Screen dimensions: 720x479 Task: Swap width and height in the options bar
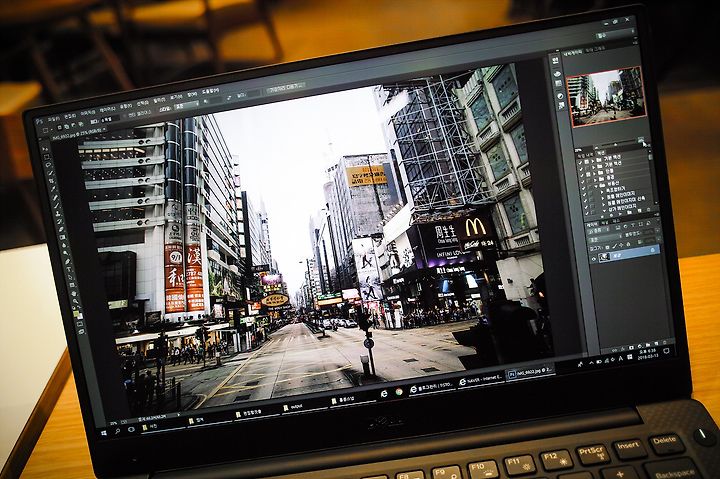(229, 97)
